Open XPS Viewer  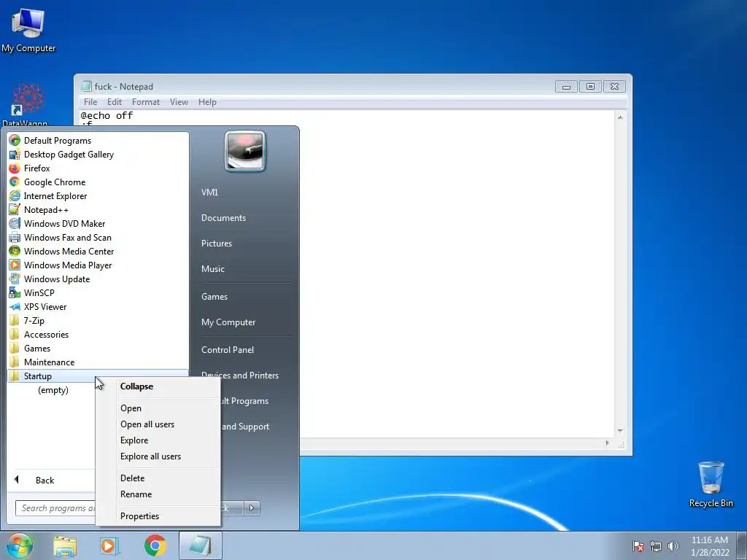[x=98, y=307]
